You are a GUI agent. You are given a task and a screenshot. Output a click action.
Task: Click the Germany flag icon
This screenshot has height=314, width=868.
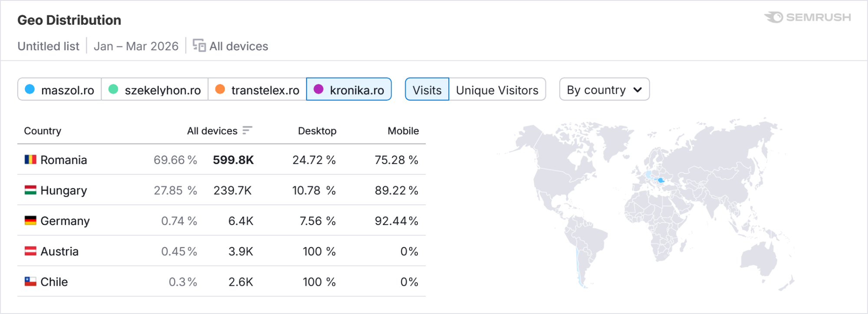(30, 220)
